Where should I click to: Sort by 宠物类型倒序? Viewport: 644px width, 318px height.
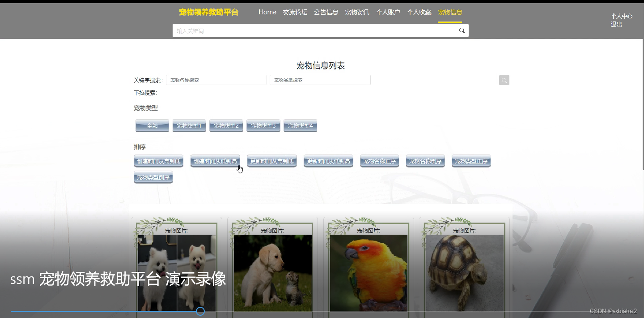(x=153, y=177)
